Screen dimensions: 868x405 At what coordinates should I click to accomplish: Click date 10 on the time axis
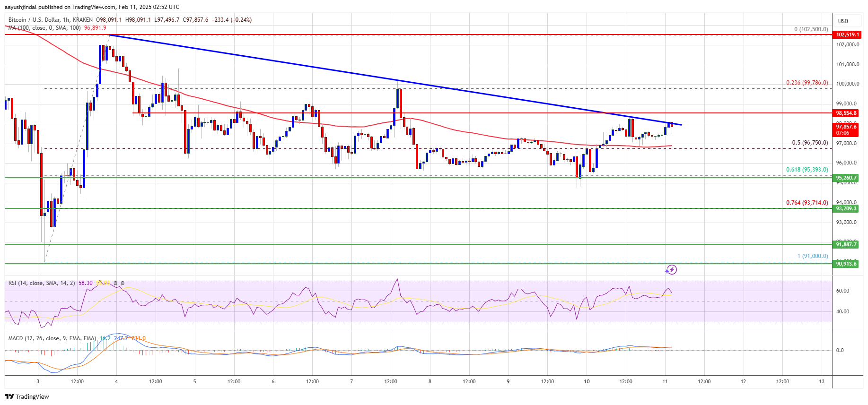587,381
